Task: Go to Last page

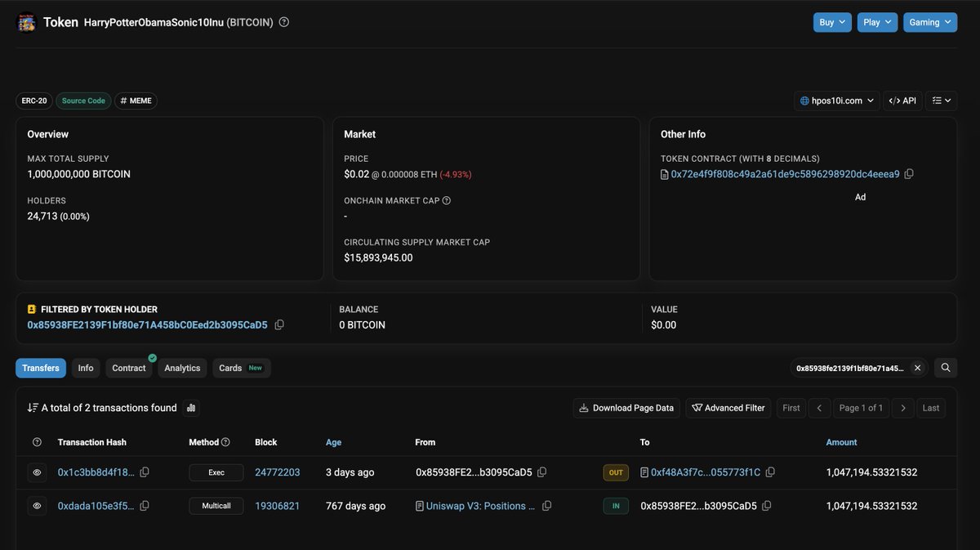Action: tap(931, 408)
